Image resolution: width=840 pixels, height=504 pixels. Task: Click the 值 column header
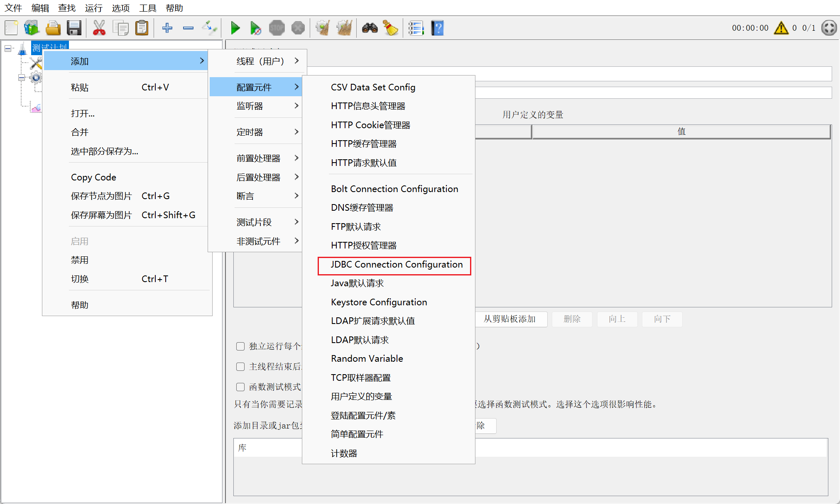pos(681,131)
